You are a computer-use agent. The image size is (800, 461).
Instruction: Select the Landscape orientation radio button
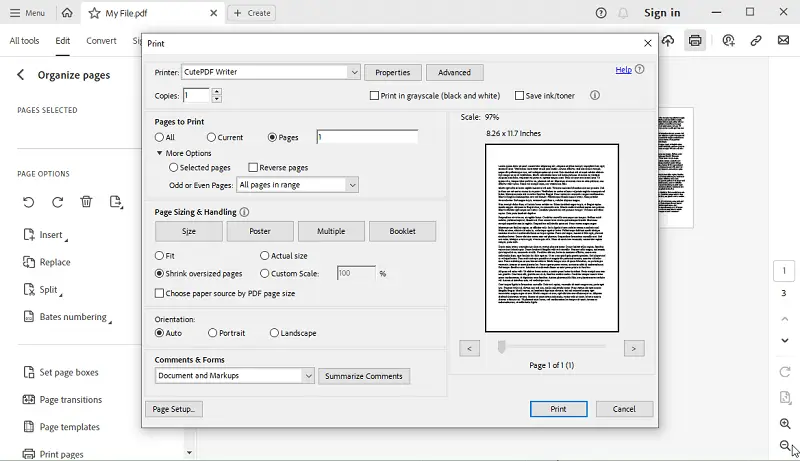(274, 333)
